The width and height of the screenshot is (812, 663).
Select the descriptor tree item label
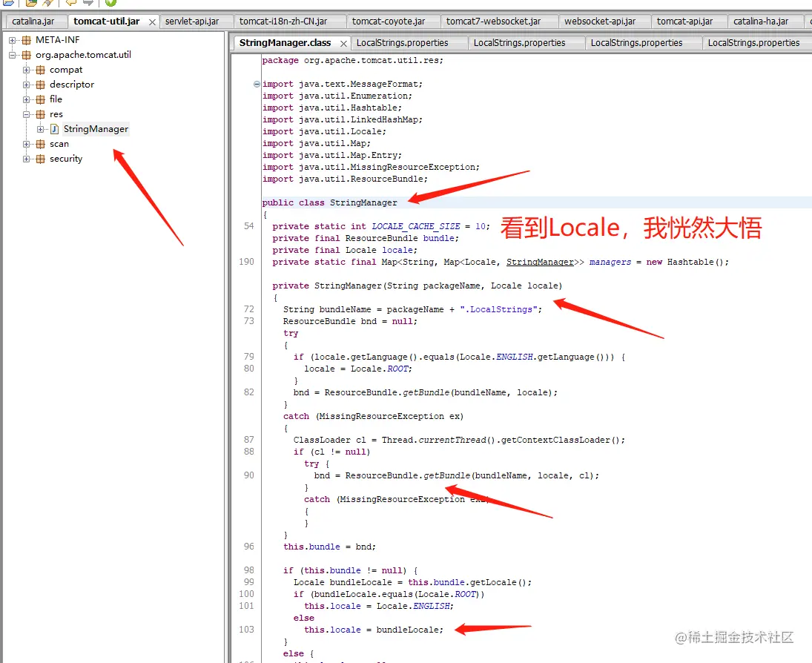coord(72,85)
